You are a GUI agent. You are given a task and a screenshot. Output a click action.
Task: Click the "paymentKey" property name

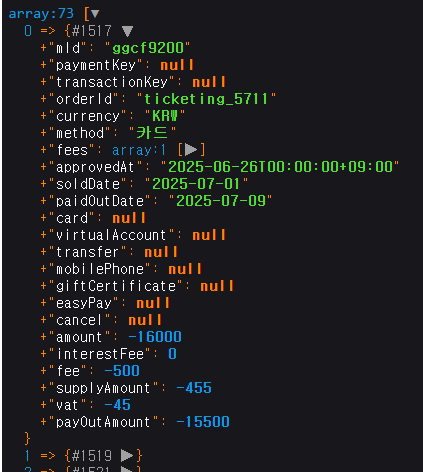96,65
